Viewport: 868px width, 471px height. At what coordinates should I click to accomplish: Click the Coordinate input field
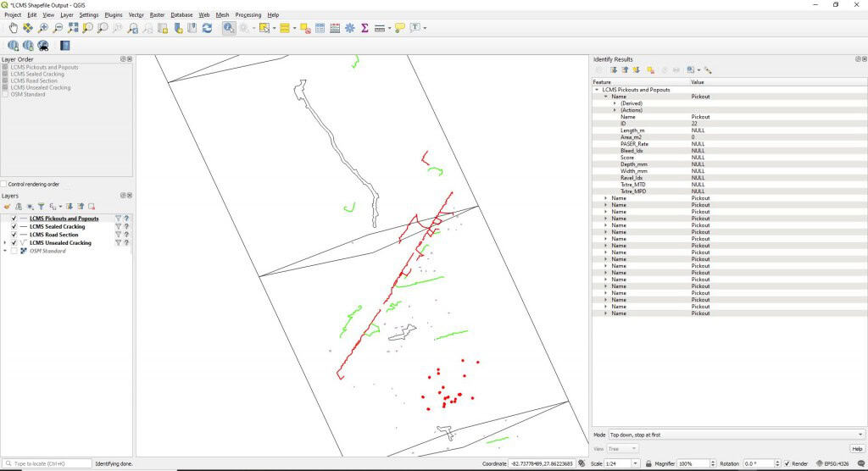[542, 464]
